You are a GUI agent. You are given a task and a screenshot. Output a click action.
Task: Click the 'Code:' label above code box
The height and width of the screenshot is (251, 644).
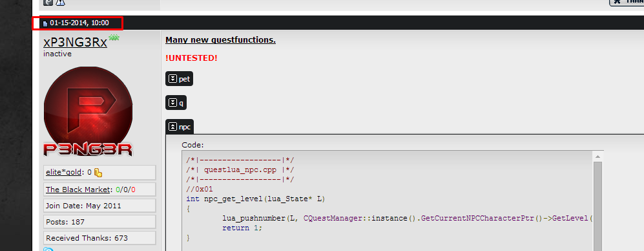coord(192,145)
